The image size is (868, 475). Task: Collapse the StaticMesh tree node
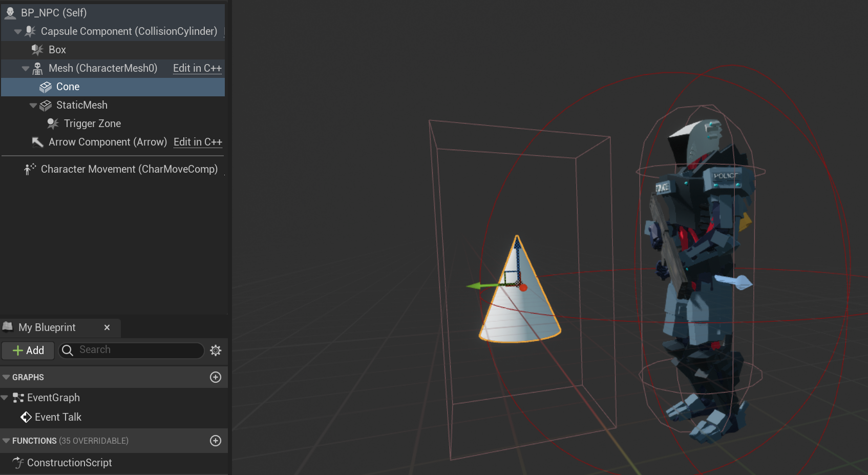point(33,105)
